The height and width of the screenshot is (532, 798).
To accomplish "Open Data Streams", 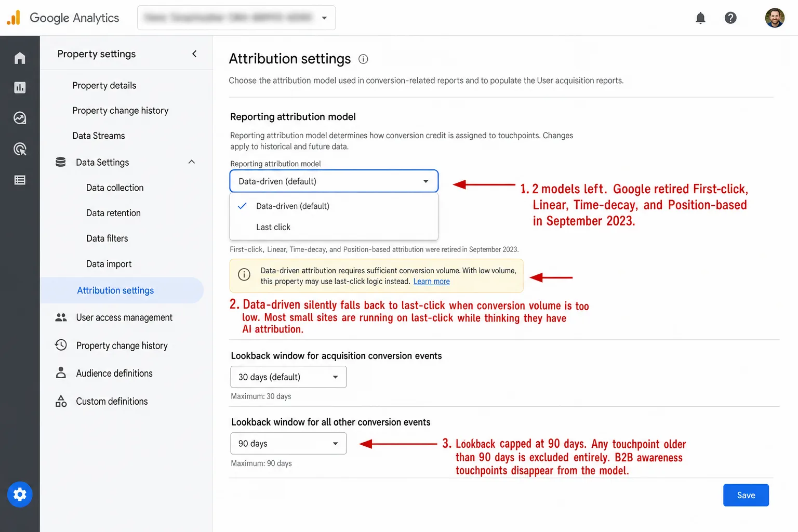I will pyautogui.click(x=99, y=136).
